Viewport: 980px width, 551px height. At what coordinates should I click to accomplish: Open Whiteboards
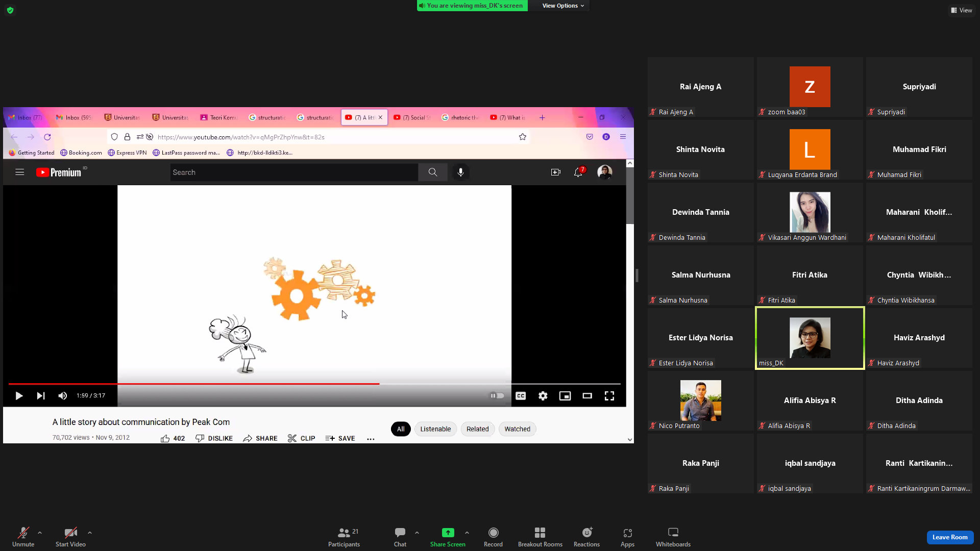(673, 537)
